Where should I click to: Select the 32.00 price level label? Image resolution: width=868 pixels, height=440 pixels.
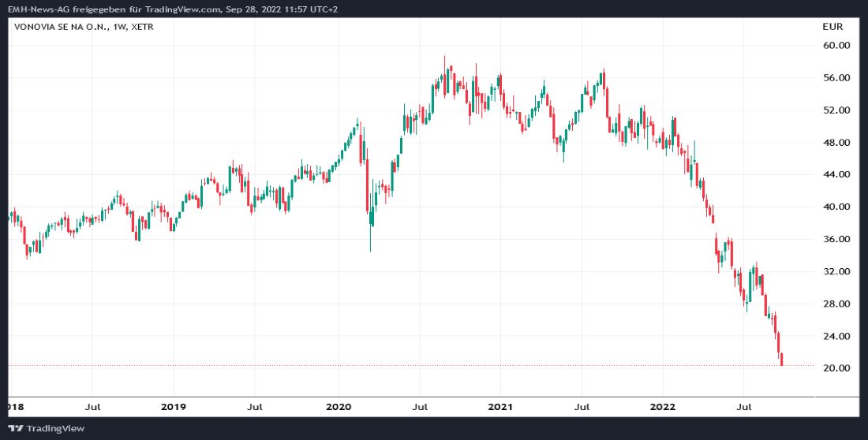[x=835, y=271]
